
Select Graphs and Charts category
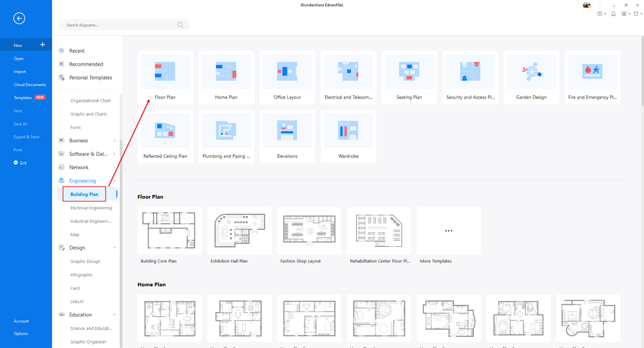point(88,114)
